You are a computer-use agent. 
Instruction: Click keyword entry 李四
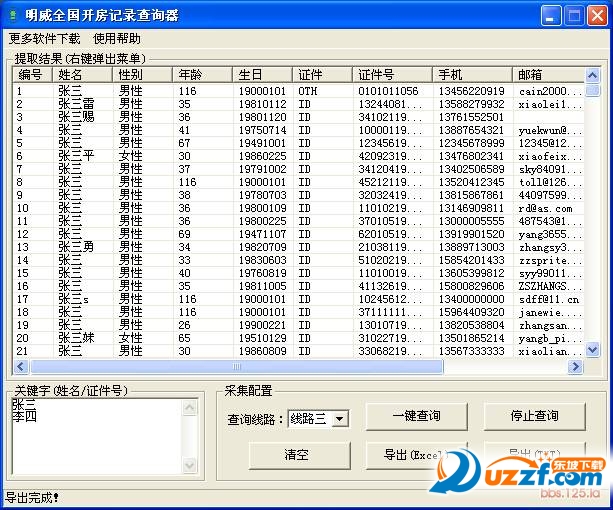pos(24,417)
